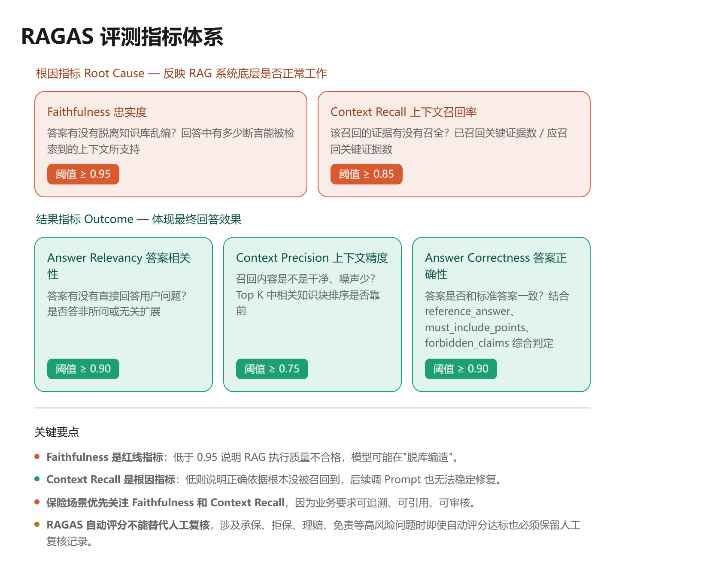Viewport: 728px width, 586px height.
Task: Click the Faithfulness description starting 答案有没有脱离知识库乱编
Action: pyautogui.click(x=171, y=141)
